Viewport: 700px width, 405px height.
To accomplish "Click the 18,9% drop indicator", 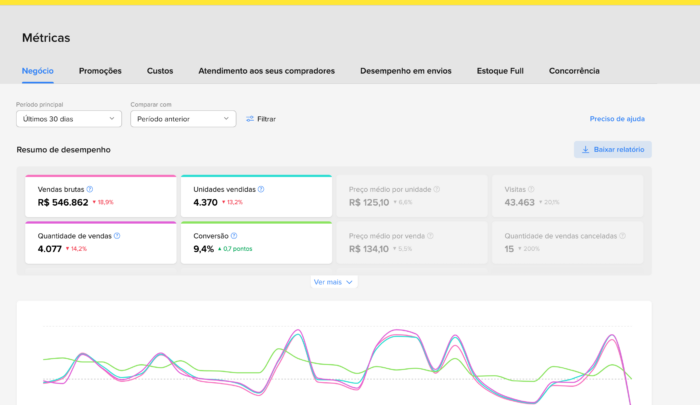I will 103,202.
